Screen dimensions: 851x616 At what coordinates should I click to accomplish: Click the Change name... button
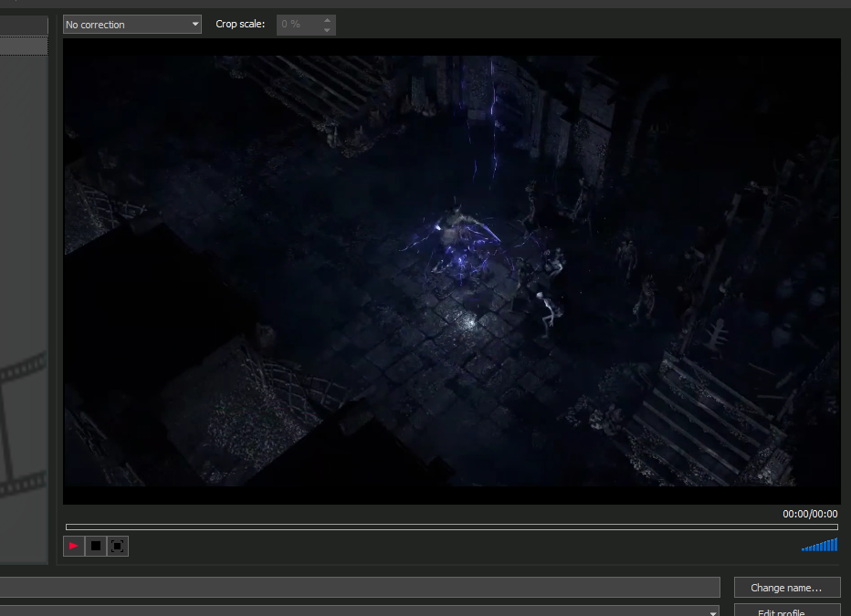coord(787,588)
